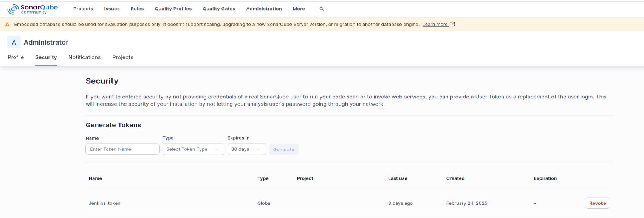Click the warning triangle icon in banner
Image resolution: width=644 pixels, height=218 pixels.
pyautogui.click(x=7, y=25)
